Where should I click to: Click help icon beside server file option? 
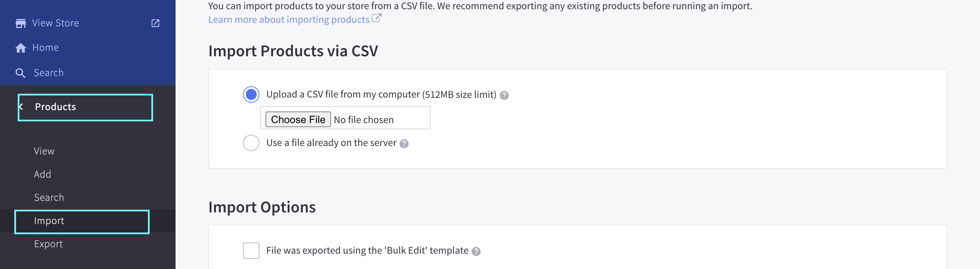404,144
